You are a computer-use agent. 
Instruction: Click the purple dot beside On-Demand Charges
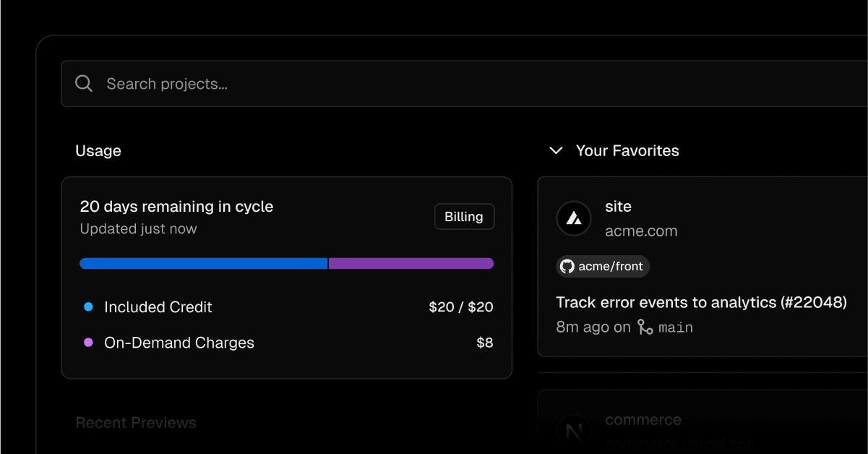88,343
